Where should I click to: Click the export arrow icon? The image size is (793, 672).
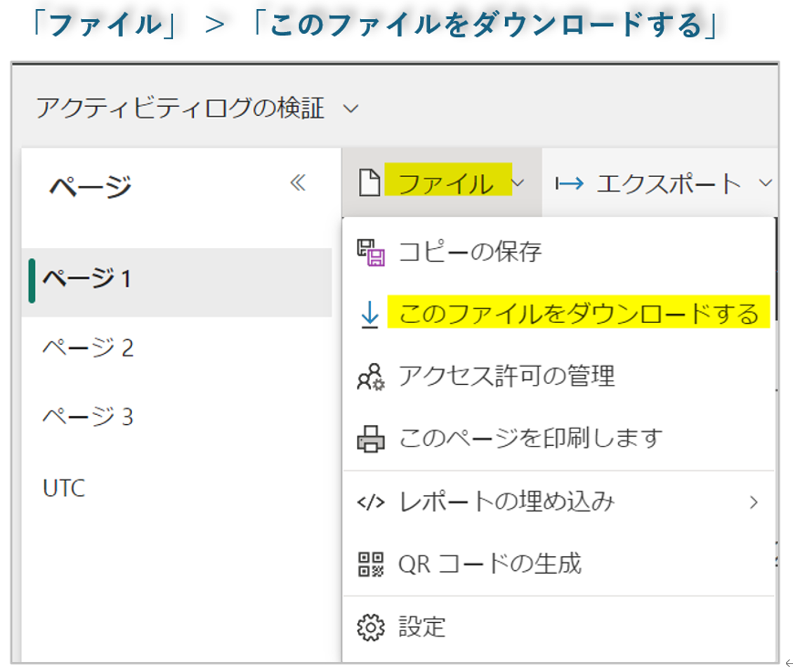click(x=570, y=183)
